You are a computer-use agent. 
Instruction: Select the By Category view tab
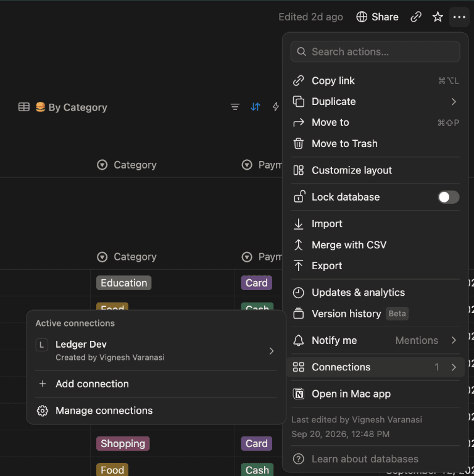[63, 107]
